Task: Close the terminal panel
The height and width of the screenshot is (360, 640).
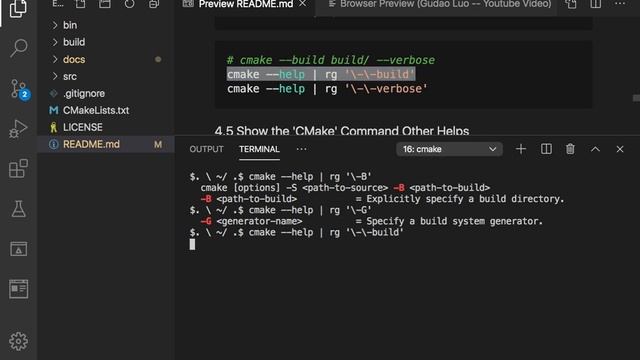Action: pos(620,149)
